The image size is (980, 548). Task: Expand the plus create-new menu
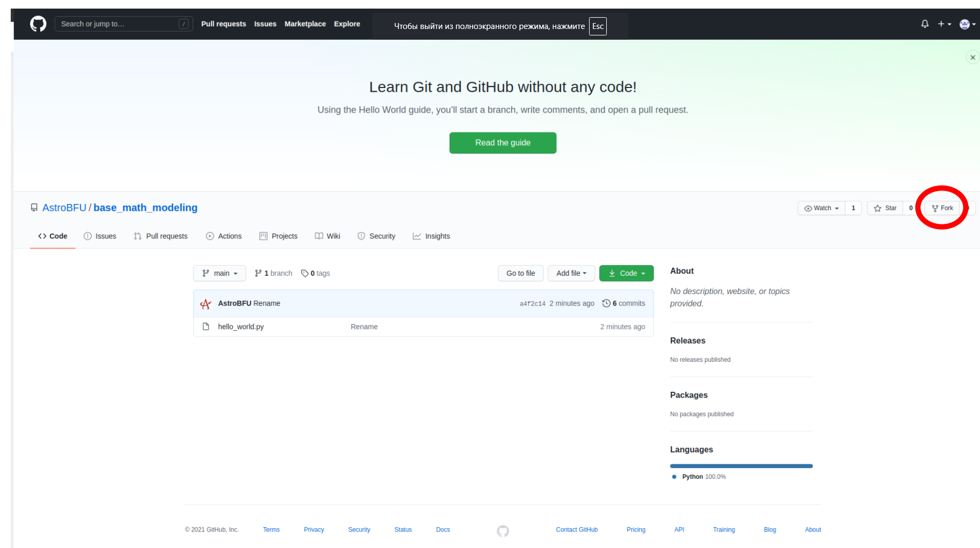(945, 24)
